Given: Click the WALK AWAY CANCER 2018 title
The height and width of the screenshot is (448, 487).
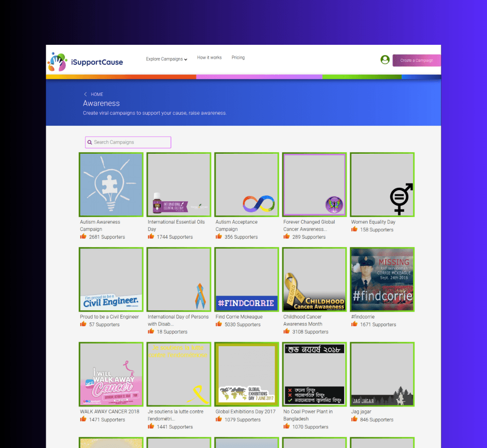Looking at the screenshot, I should coord(110,411).
